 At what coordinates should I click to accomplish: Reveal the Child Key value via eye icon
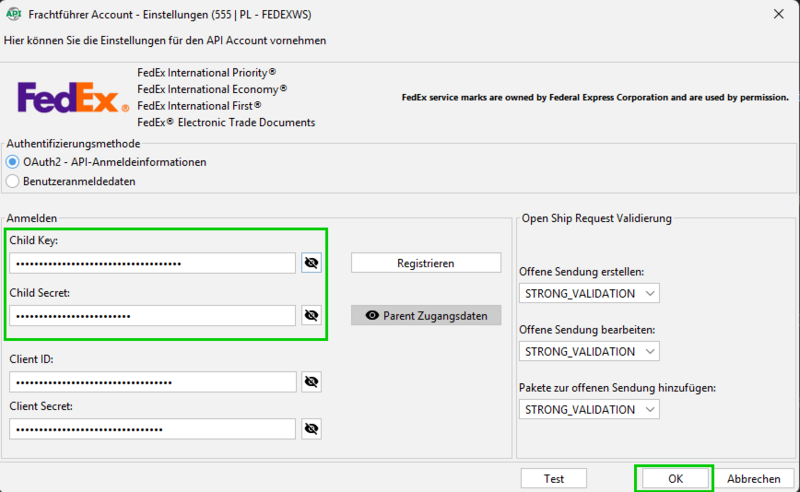pyautogui.click(x=311, y=263)
